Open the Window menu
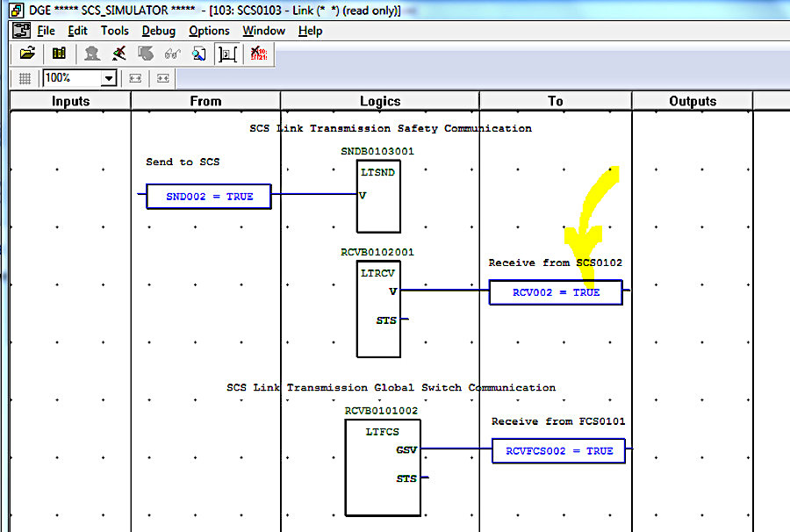 click(263, 31)
